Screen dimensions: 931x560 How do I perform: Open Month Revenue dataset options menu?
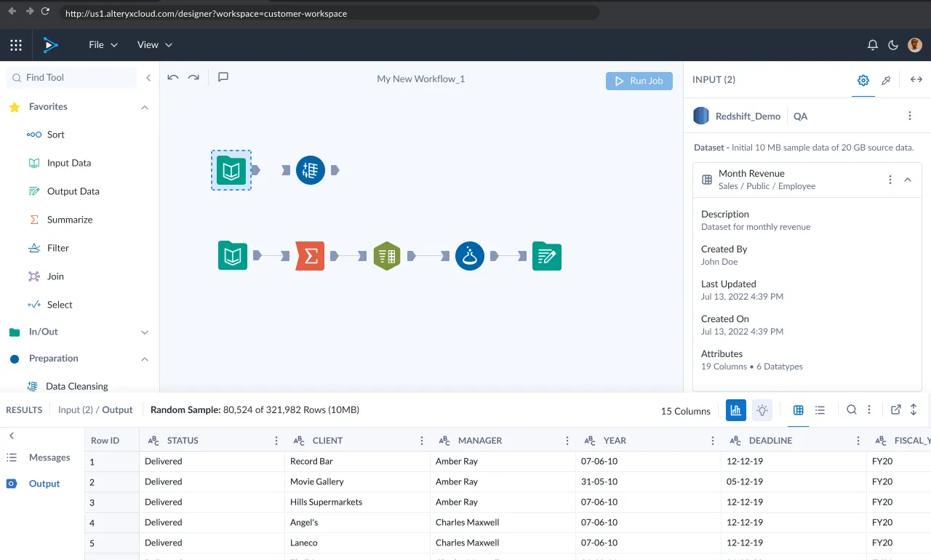tap(890, 180)
